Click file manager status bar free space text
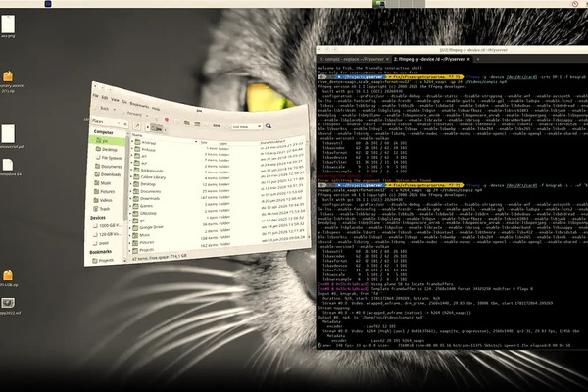 coord(160,258)
